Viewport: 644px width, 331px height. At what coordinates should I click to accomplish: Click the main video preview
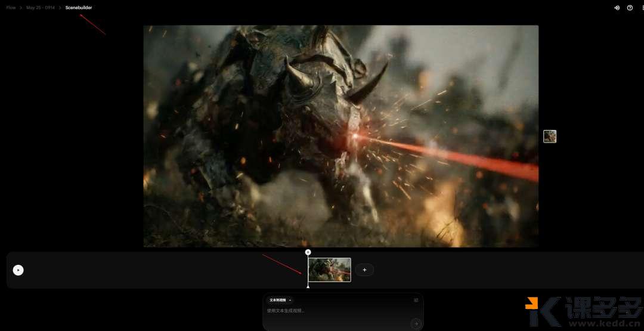[x=341, y=137]
